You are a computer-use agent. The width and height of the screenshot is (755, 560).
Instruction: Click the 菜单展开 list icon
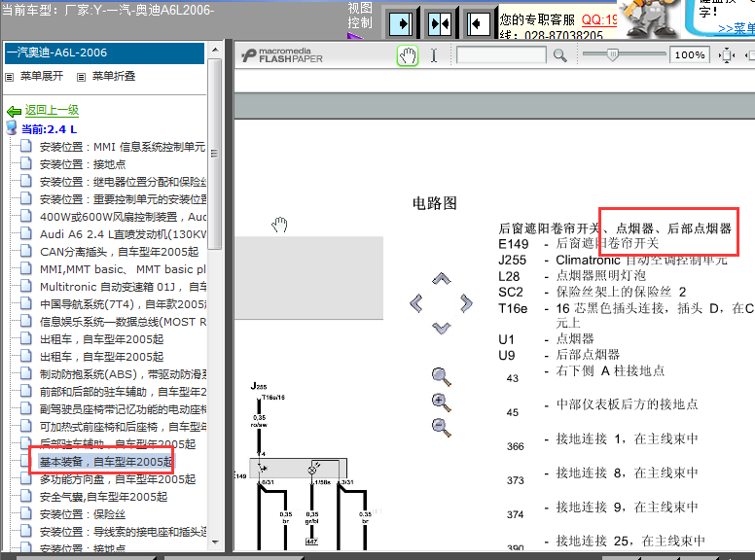[9, 77]
